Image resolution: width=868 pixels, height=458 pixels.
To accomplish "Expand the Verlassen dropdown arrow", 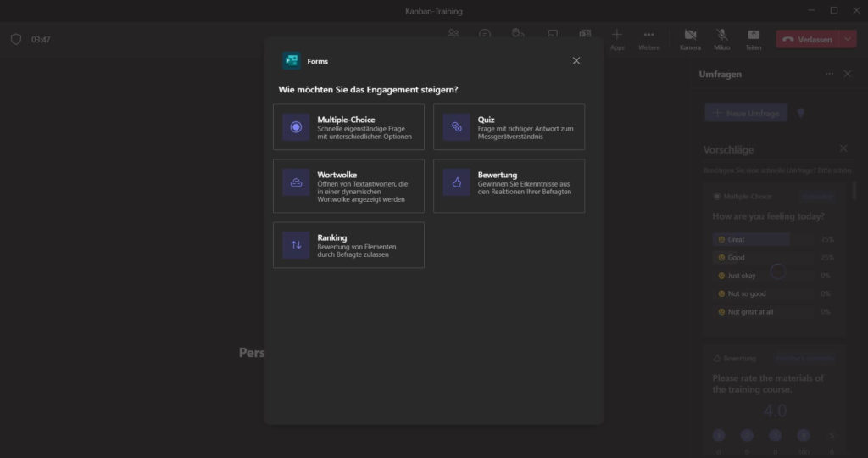I will coord(849,39).
